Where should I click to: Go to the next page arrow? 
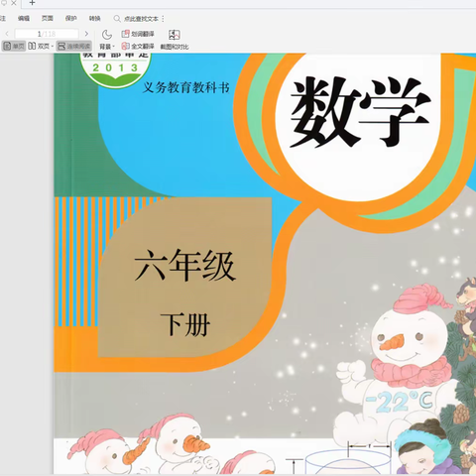(86, 34)
